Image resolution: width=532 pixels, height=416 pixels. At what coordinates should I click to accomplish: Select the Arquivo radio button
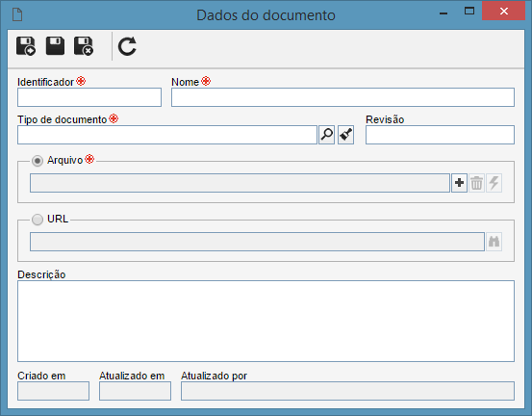pos(38,161)
